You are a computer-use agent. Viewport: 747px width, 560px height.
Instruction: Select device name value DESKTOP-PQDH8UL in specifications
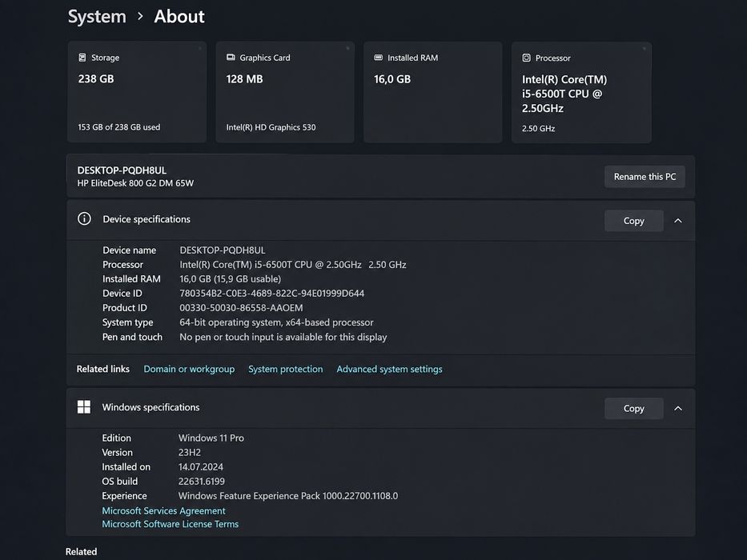(x=223, y=250)
